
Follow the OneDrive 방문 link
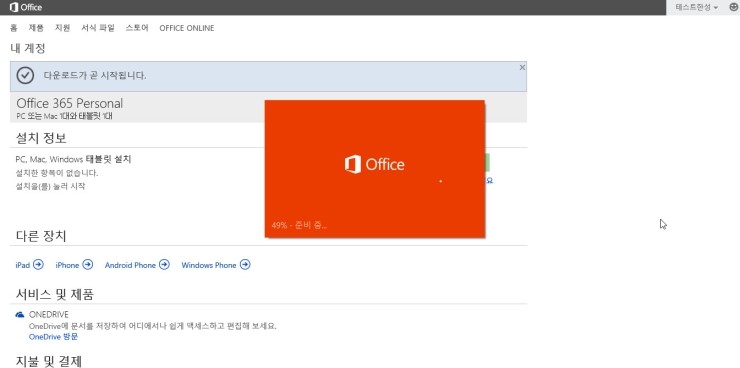[x=53, y=337]
